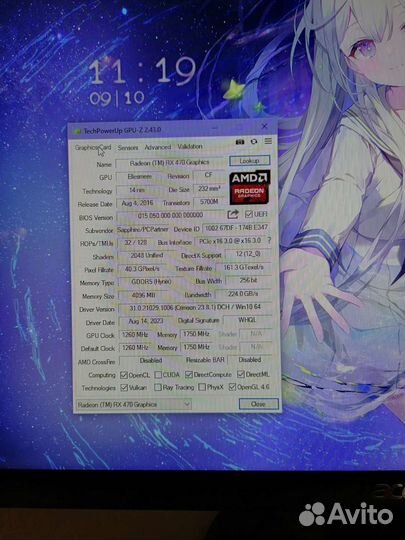The width and height of the screenshot is (405, 540).
Task: Toggle the CUDA checkbox
Action: [x=158, y=374]
